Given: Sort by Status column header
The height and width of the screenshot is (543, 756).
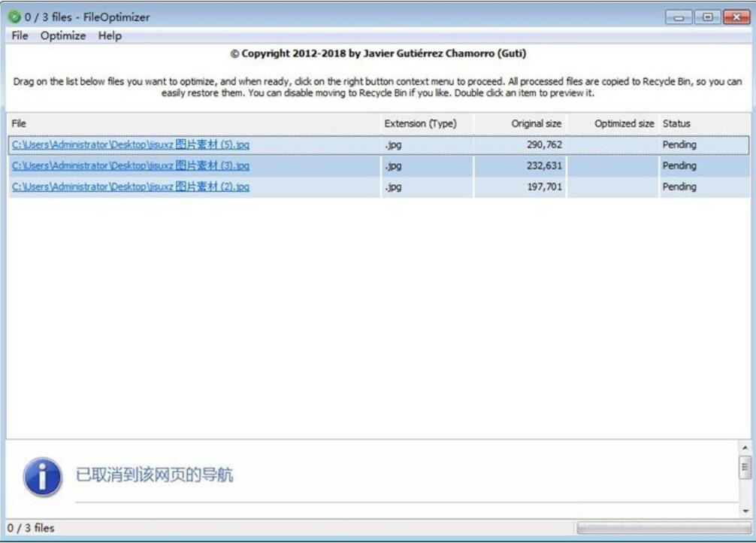Looking at the screenshot, I should 704,123.
